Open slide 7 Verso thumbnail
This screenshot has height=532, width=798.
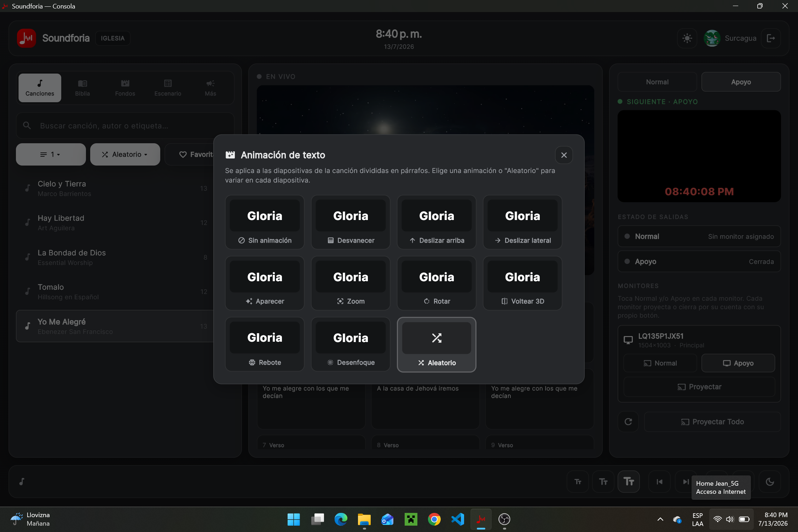click(x=311, y=443)
